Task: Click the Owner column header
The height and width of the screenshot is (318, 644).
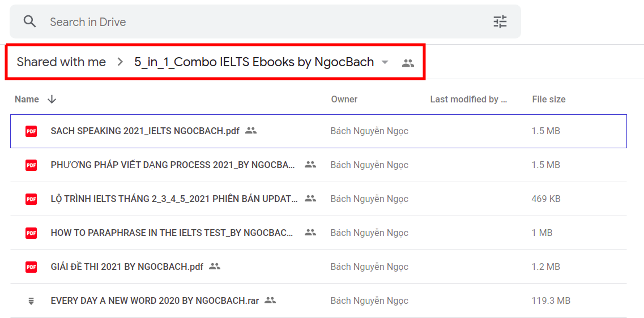Action: click(x=344, y=99)
